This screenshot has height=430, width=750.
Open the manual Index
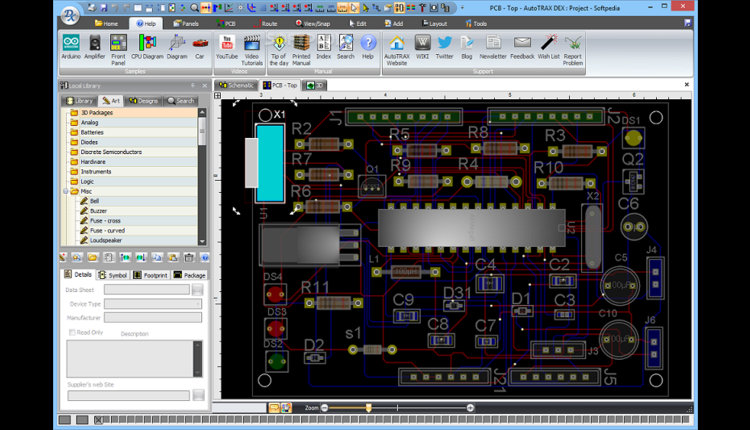(x=324, y=47)
